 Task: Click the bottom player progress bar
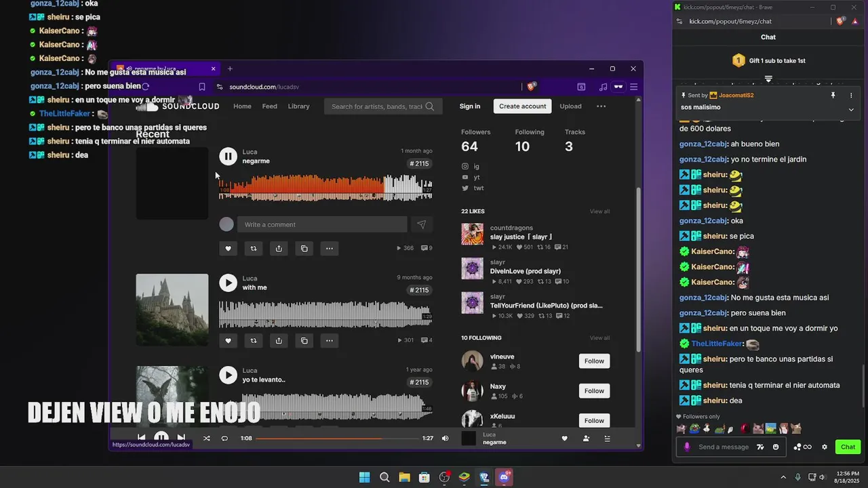[x=337, y=439]
